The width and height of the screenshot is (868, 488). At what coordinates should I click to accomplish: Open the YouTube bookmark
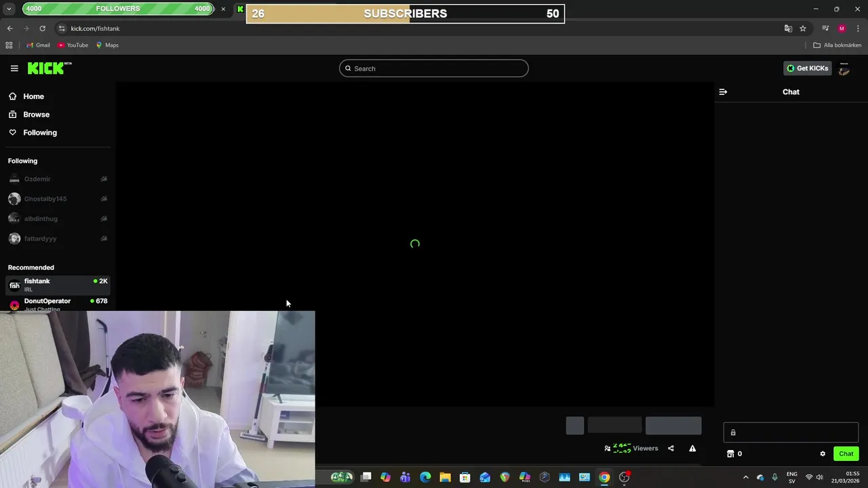click(73, 45)
